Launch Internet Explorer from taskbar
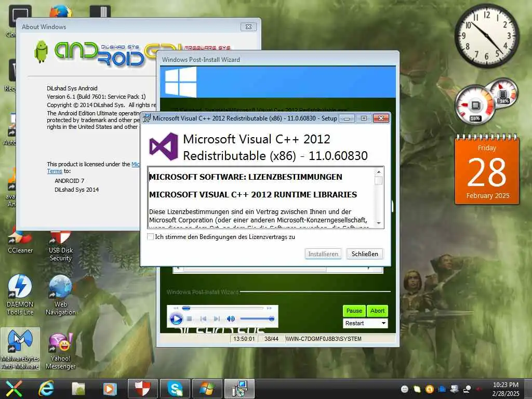 (46, 389)
